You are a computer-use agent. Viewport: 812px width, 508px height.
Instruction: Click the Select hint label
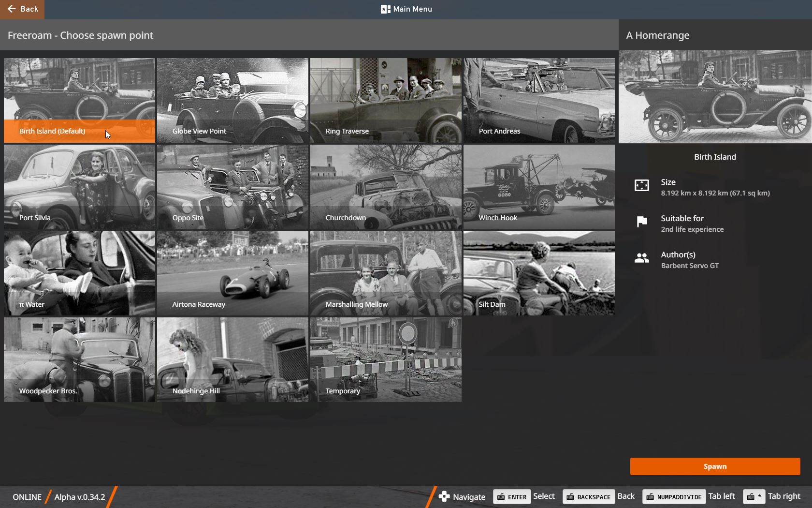pyautogui.click(x=544, y=496)
